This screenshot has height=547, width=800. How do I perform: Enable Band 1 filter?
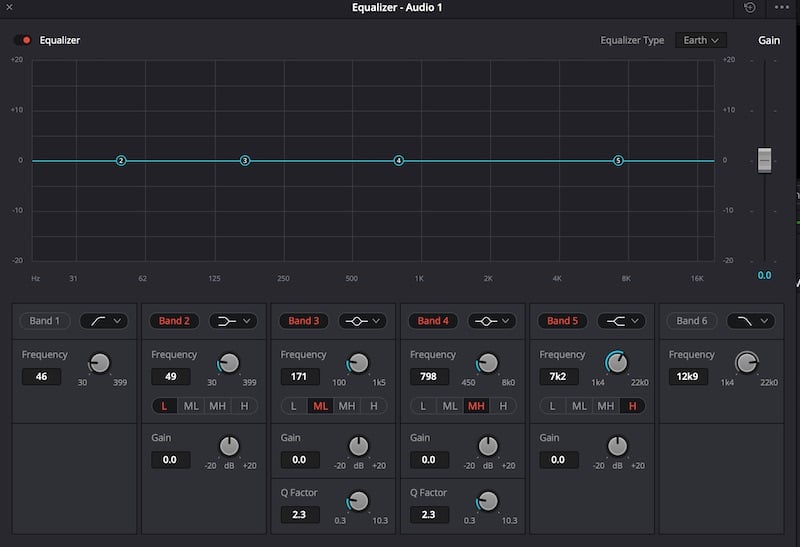pyautogui.click(x=44, y=321)
